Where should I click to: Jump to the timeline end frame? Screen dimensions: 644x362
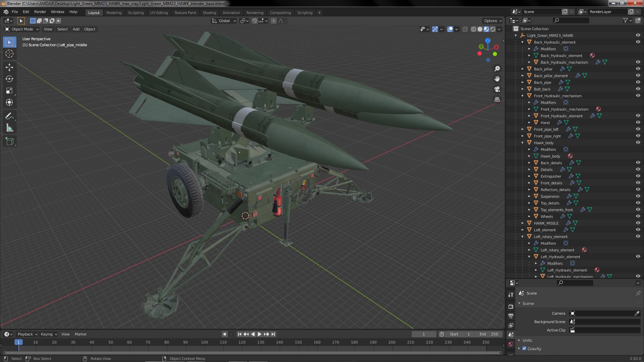tap(273, 334)
